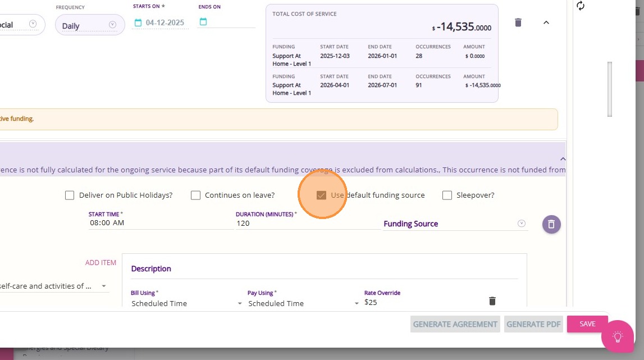
Task: Expand the Pay Using dropdown
Action: point(303,303)
